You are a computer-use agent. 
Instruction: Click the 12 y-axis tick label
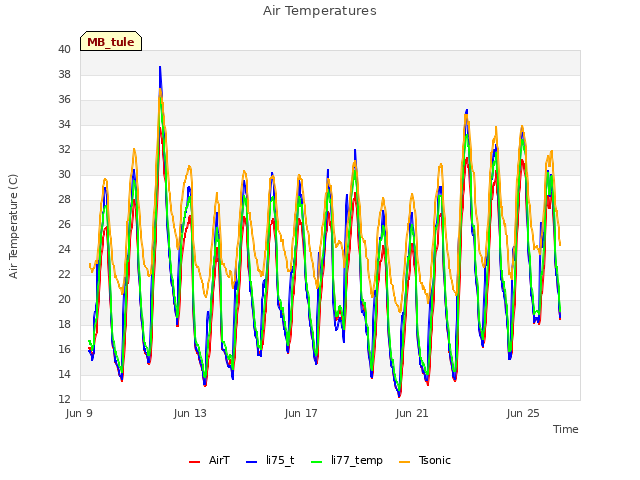tap(64, 399)
